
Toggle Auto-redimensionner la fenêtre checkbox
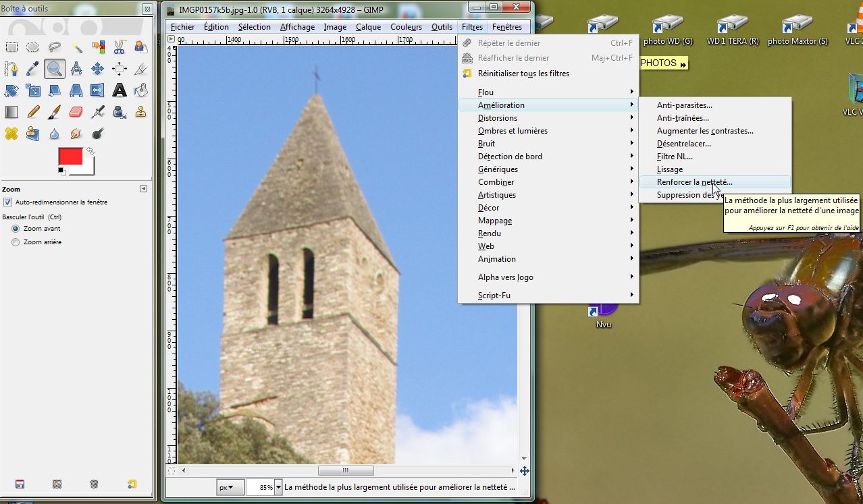coord(8,202)
